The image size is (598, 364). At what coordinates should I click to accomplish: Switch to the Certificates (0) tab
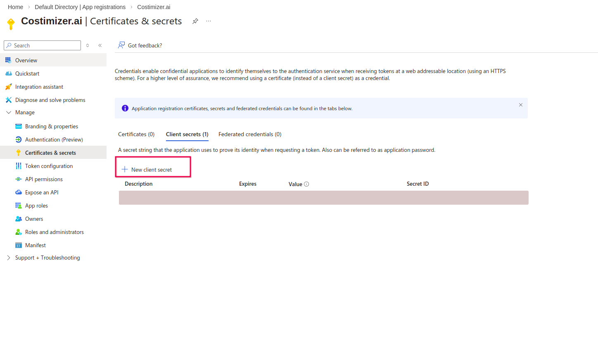(x=136, y=134)
